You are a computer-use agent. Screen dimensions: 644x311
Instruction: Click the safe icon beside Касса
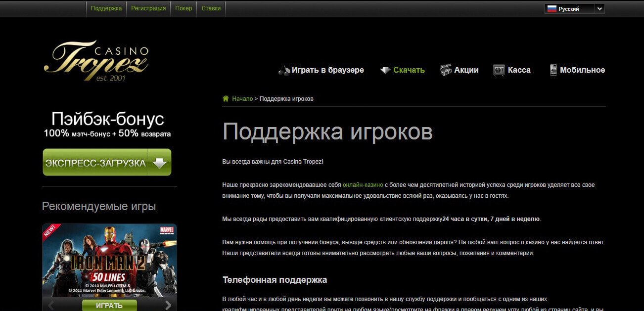pyautogui.click(x=499, y=70)
